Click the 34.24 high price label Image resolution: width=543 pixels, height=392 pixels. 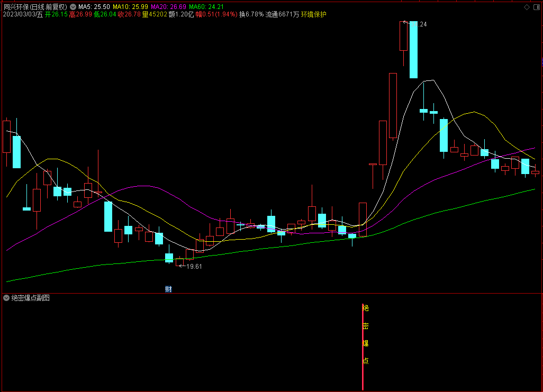pyautogui.click(x=419, y=24)
